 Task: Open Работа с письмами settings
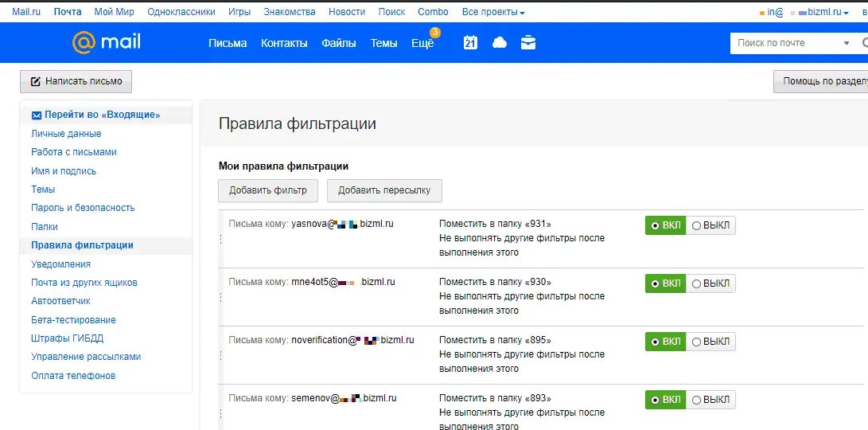click(74, 152)
